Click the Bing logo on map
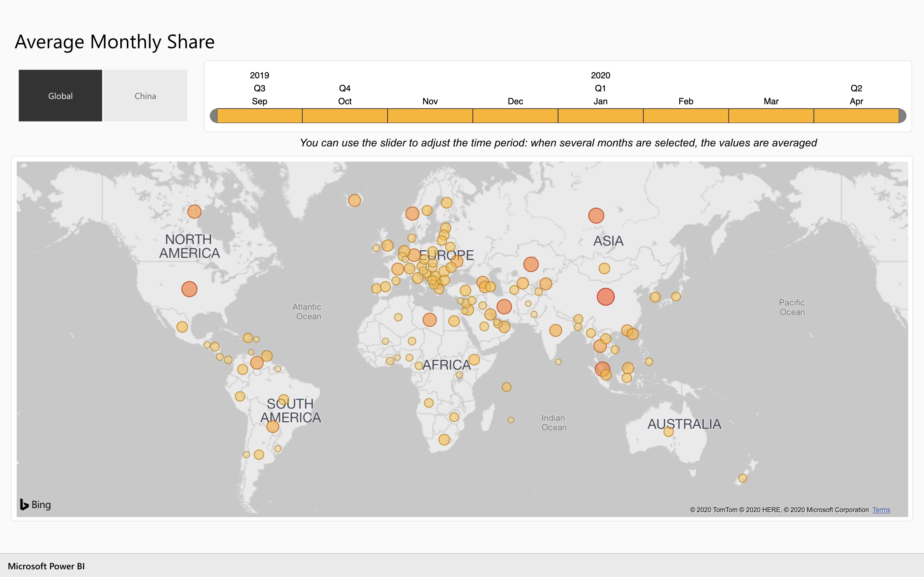Image resolution: width=924 pixels, height=577 pixels. coord(36,505)
